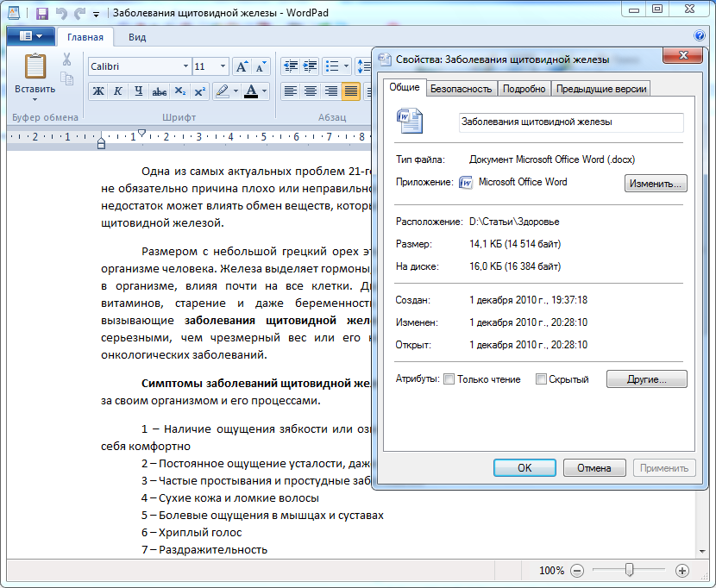Click the file name input field
716x588 pixels.
click(x=570, y=122)
